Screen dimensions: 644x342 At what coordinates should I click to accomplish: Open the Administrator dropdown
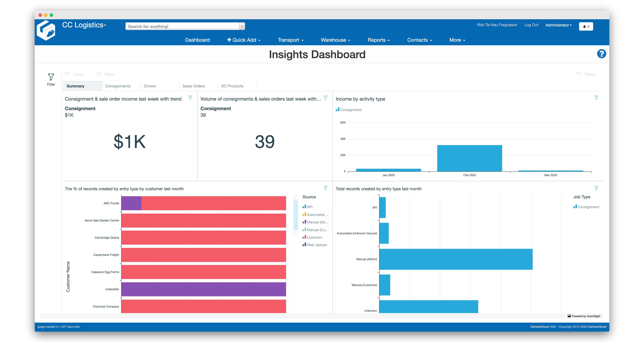click(558, 25)
